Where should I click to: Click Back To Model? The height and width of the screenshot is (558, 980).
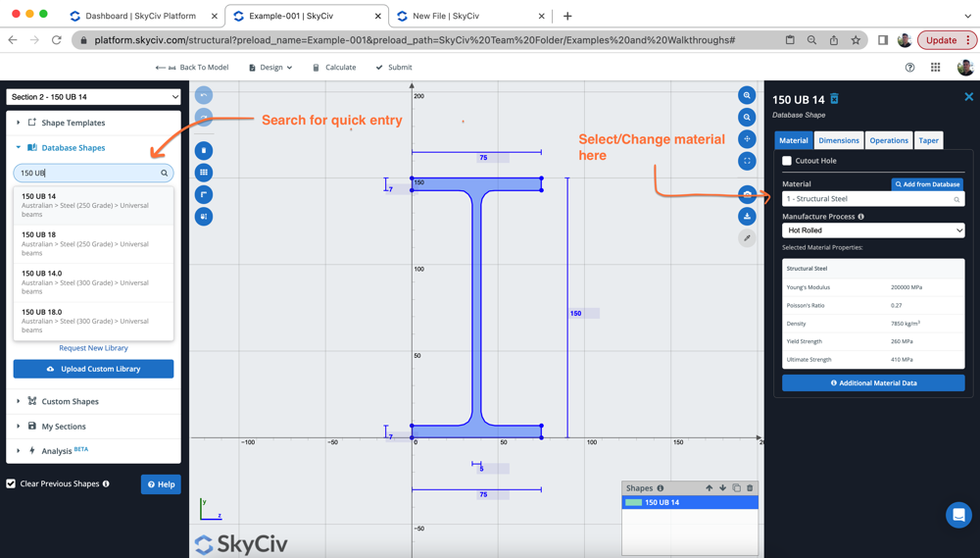(x=192, y=68)
